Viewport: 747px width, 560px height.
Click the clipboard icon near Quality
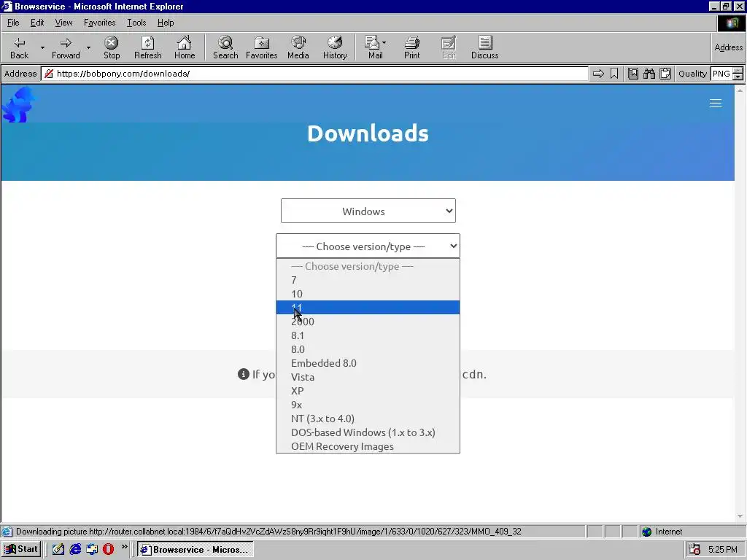665,74
